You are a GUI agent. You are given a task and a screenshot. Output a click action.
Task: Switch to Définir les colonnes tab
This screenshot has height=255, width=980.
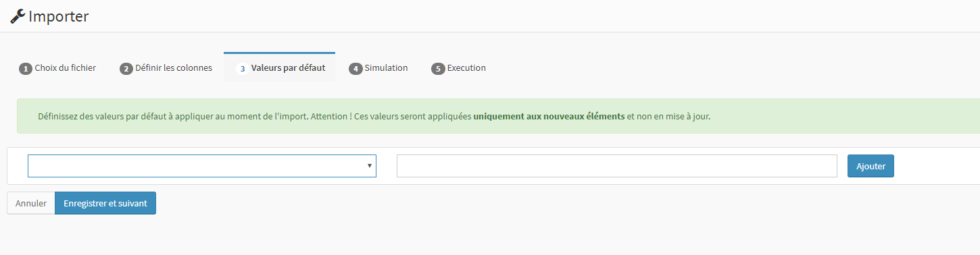(166, 68)
